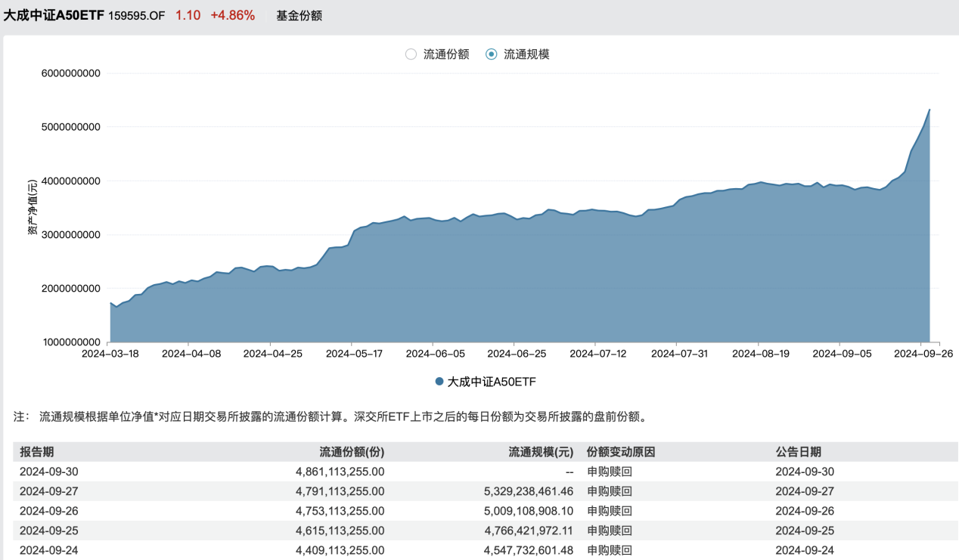Select report date 2024-09-25 cell
The width and height of the screenshot is (959, 560).
(x=48, y=531)
